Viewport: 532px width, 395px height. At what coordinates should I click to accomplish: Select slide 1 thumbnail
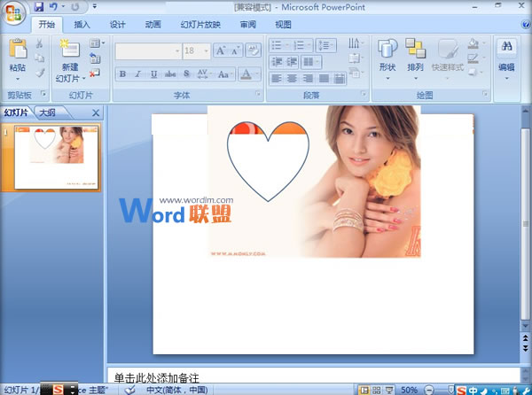pos(57,158)
